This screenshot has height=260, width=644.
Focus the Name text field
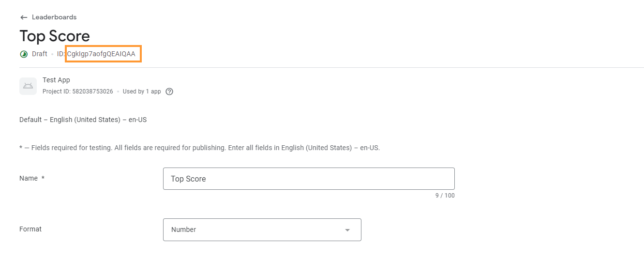[x=308, y=179]
